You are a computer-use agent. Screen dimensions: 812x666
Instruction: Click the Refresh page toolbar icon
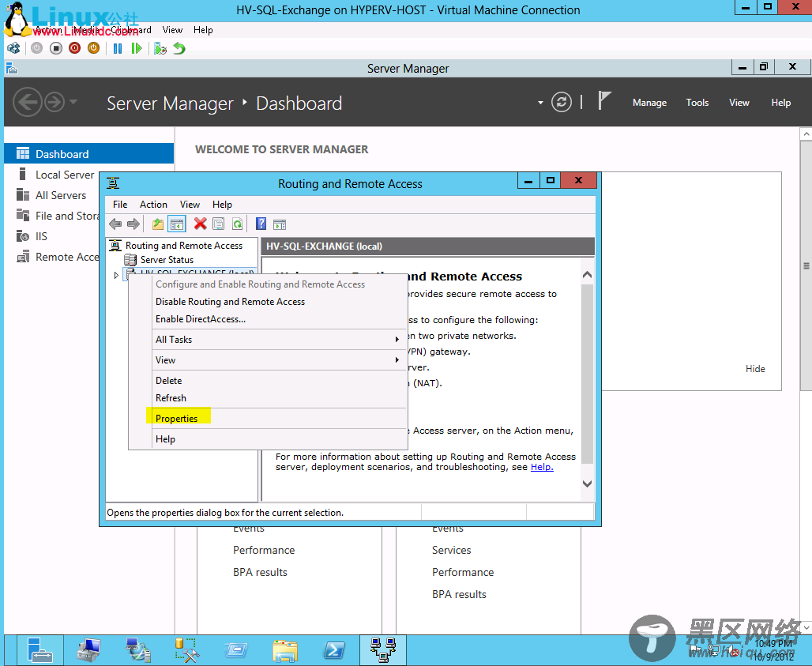(x=237, y=224)
